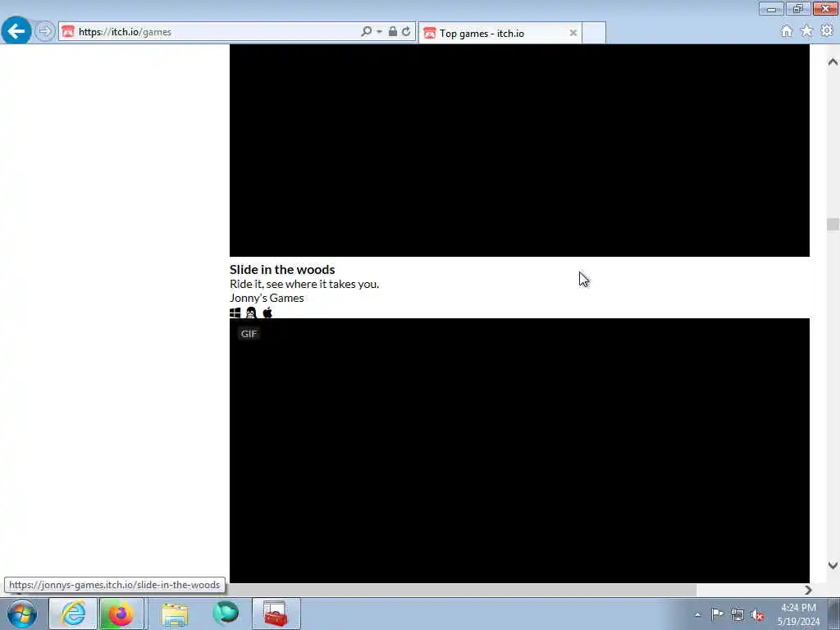The width and height of the screenshot is (840, 630).
Task: Click the Linux penguin platform icon
Action: [251, 313]
